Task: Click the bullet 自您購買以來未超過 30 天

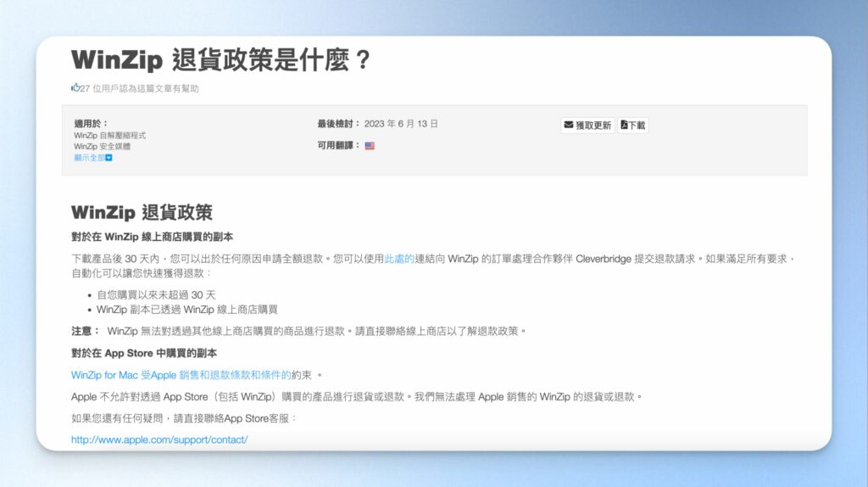Action: (x=156, y=295)
